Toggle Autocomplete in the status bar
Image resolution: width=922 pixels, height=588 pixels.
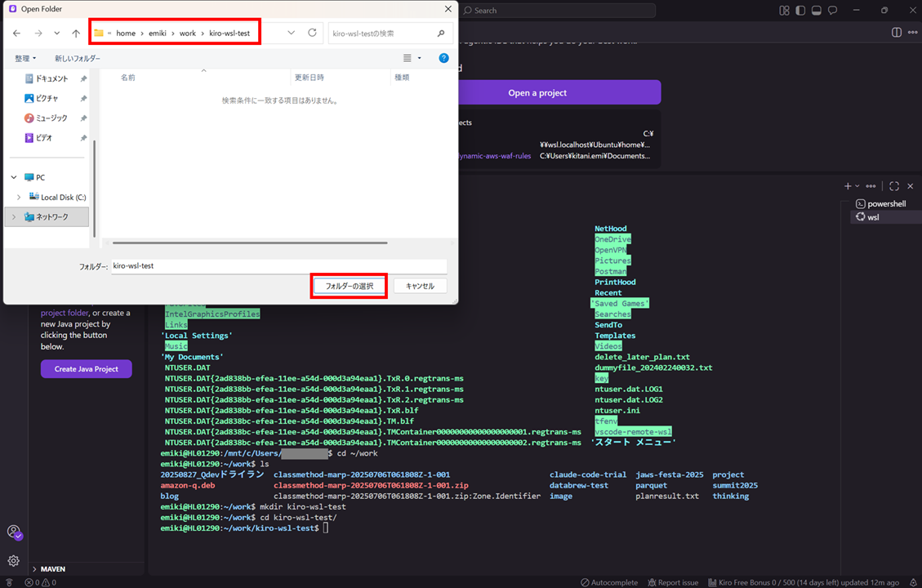point(609,582)
